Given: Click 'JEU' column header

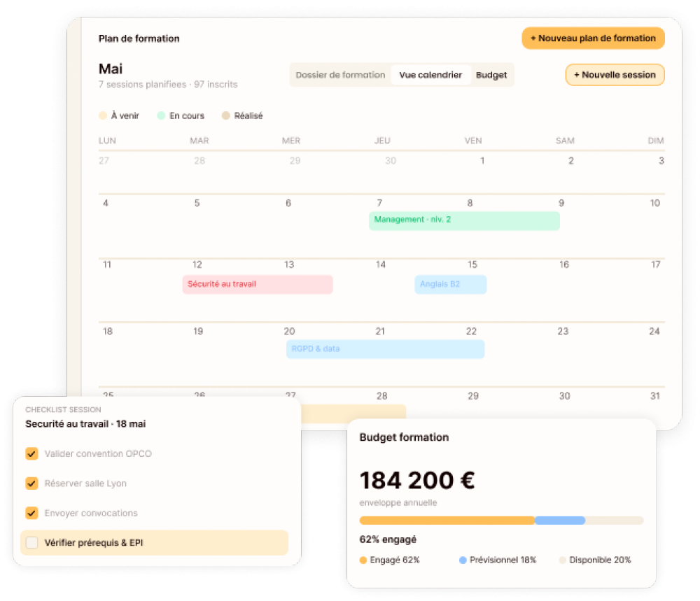Looking at the screenshot, I should point(382,141).
